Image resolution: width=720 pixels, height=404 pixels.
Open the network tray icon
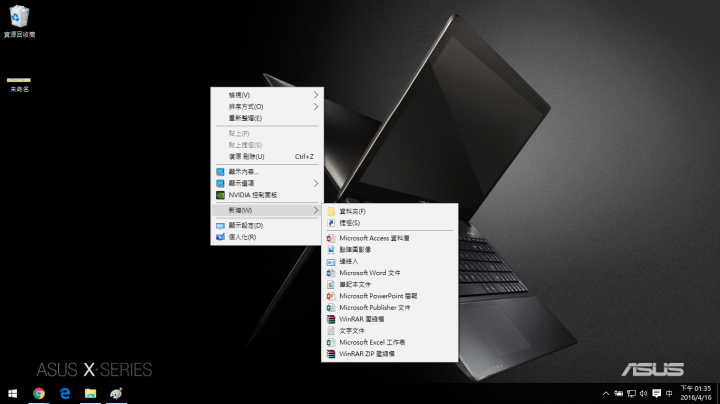point(631,393)
